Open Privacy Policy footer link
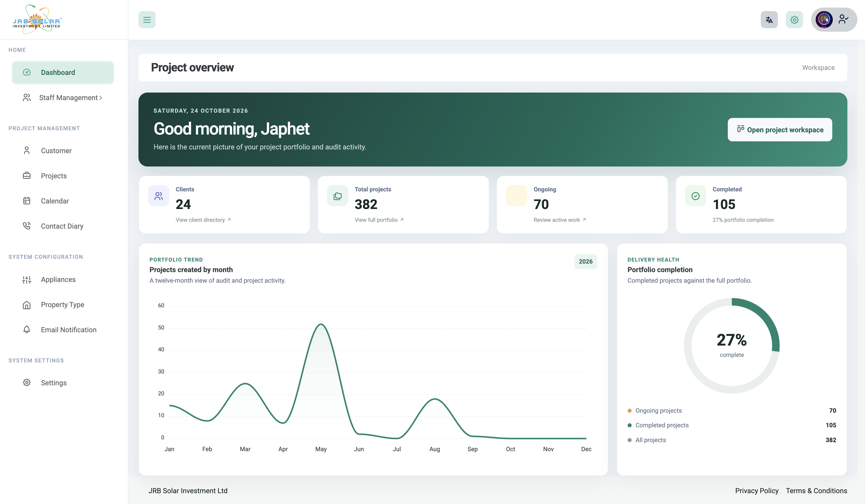 click(756, 491)
